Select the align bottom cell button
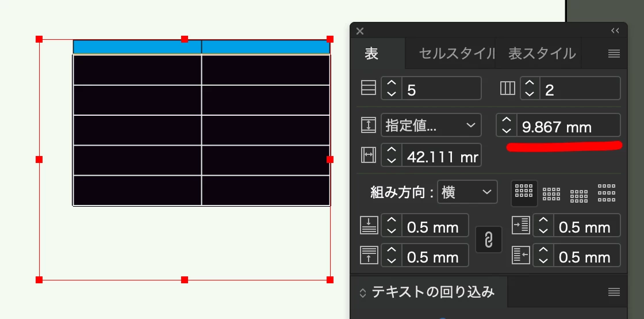Image resolution: width=644 pixels, height=319 pixels. [579, 196]
